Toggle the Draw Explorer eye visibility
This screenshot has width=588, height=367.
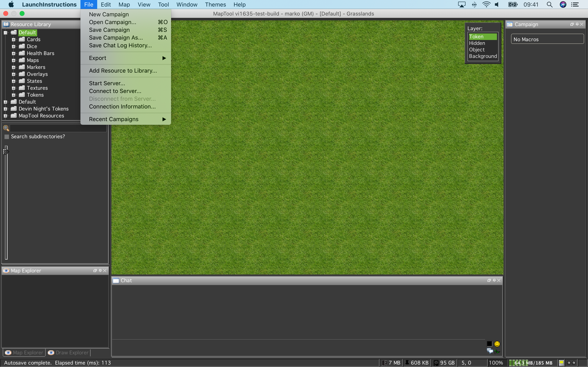[51, 353]
